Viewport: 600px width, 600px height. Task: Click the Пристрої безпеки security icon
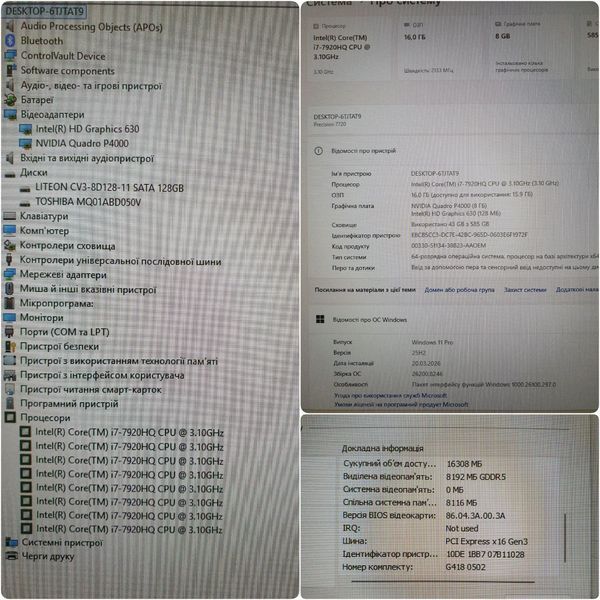(x=10, y=346)
